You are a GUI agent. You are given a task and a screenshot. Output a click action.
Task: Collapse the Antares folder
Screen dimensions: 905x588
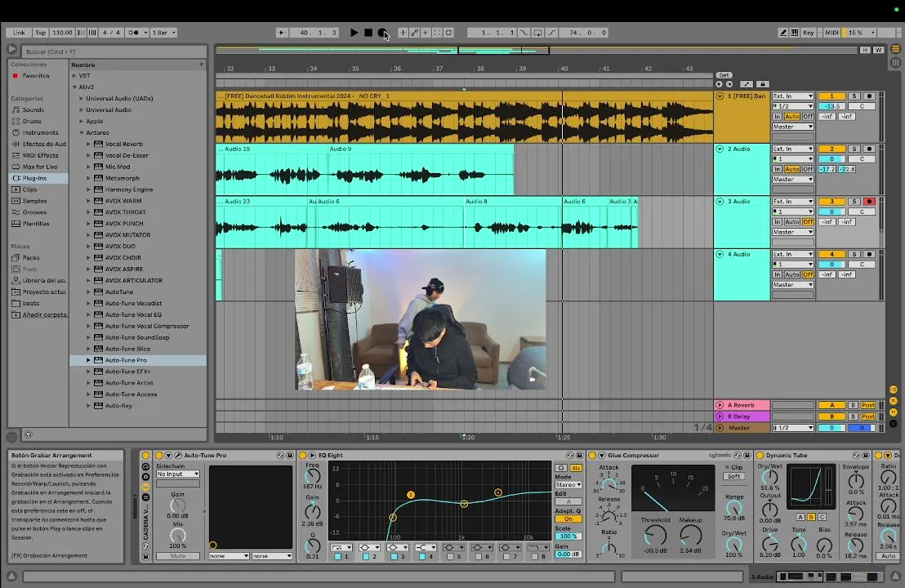[x=82, y=133]
